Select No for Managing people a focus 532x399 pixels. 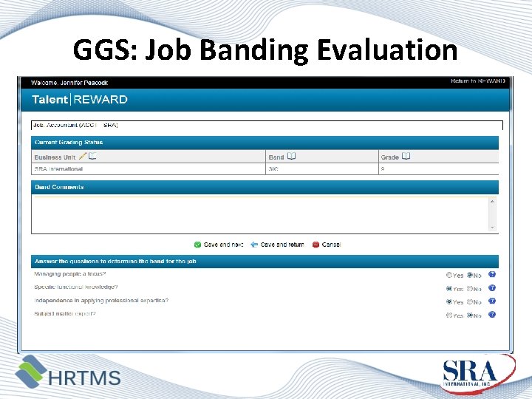[x=470, y=275]
